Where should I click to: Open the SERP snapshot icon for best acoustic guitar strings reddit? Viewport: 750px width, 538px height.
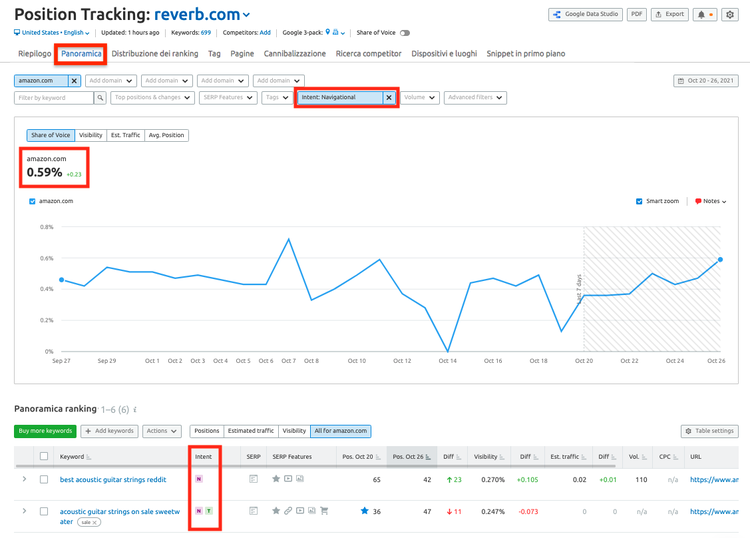pos(254,479)
